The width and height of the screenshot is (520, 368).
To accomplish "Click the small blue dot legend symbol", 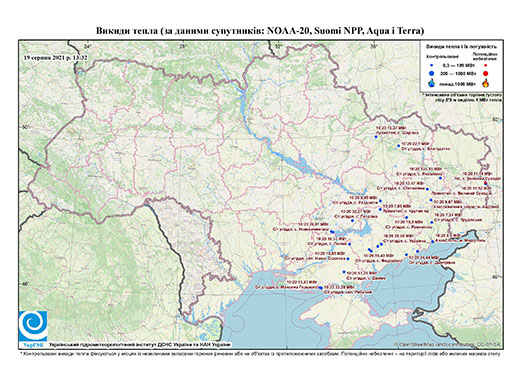I will click(x=431, y=66).
